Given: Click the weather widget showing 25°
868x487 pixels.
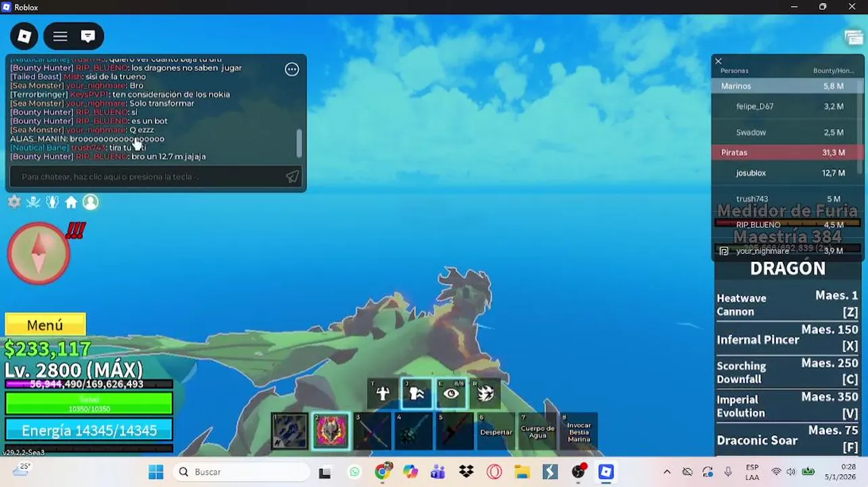Looking at the screenshot, I should (21, 469).
